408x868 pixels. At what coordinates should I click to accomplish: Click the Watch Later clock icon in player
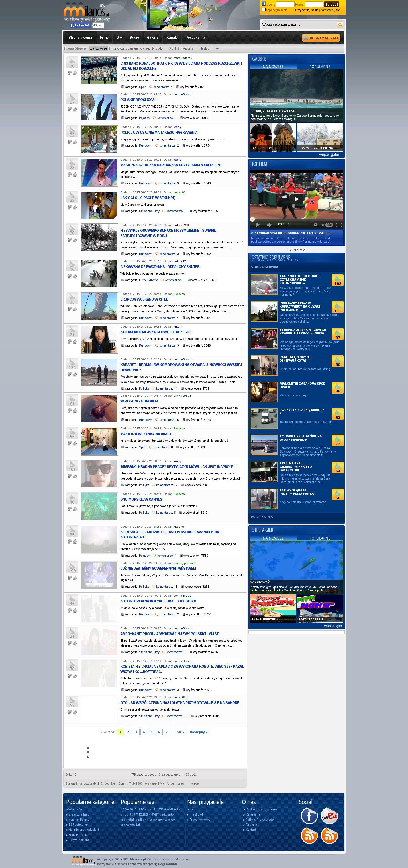point(315,225)
